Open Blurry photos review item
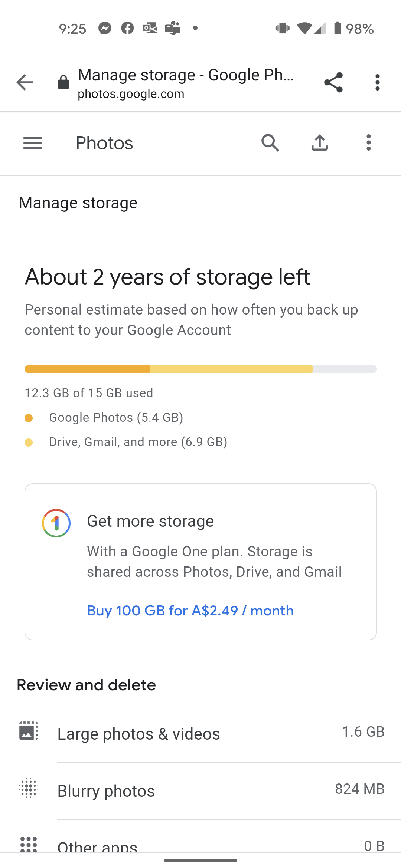Viewport: 401px width, 868px height. [x=106, y=791]
